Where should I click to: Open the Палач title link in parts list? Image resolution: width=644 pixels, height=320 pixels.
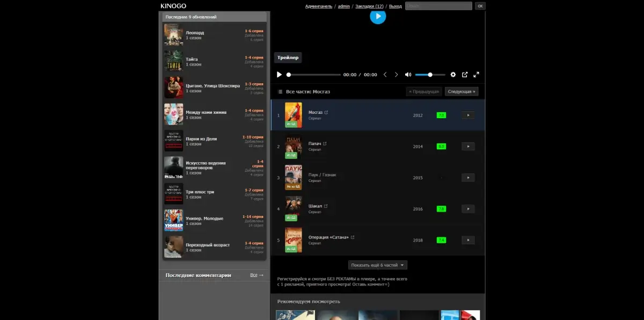point(314,143)
